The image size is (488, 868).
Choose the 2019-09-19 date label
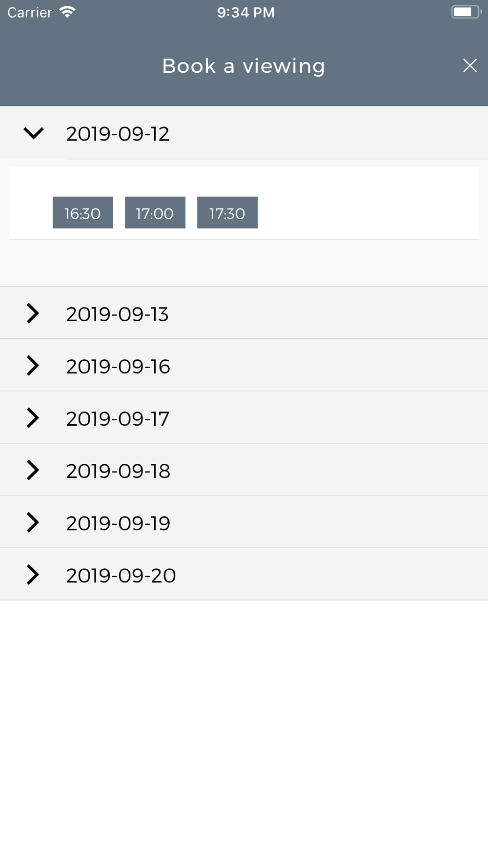(x=118, y=523)
